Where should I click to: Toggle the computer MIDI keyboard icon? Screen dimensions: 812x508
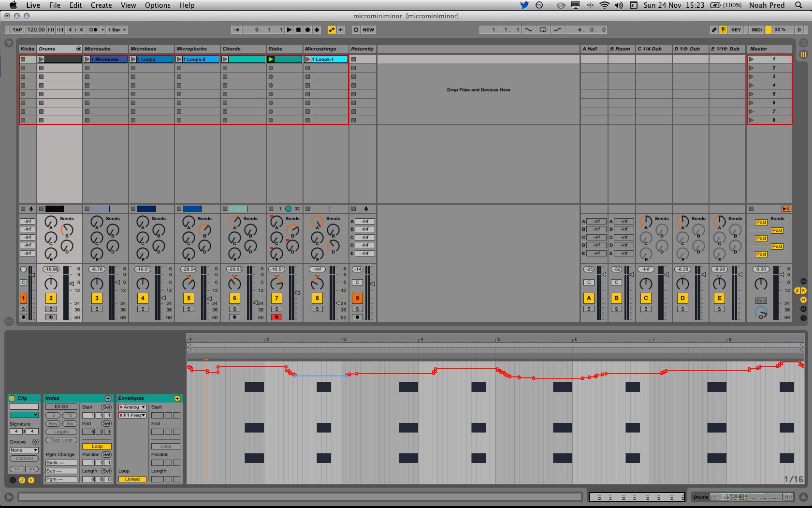pos(723,30)
